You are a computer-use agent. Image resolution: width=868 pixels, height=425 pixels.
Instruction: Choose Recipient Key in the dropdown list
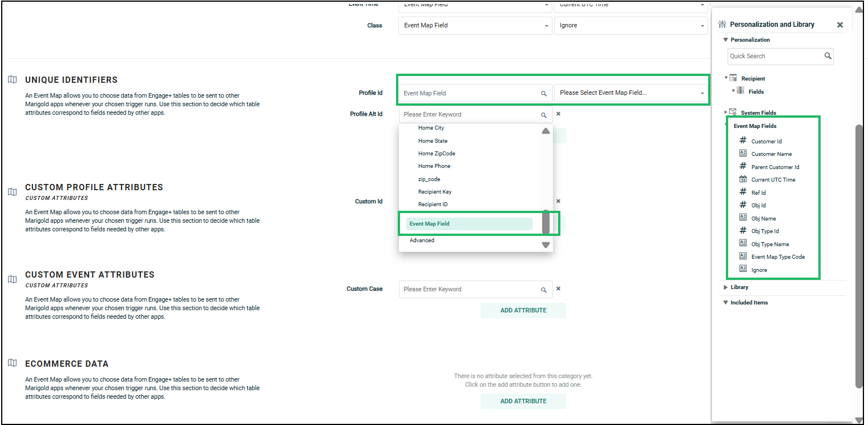click(435, 192)
